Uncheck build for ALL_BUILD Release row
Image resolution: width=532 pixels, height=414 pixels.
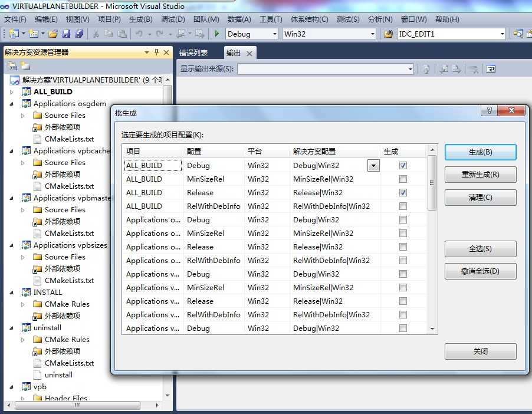(x=403, y=193)
